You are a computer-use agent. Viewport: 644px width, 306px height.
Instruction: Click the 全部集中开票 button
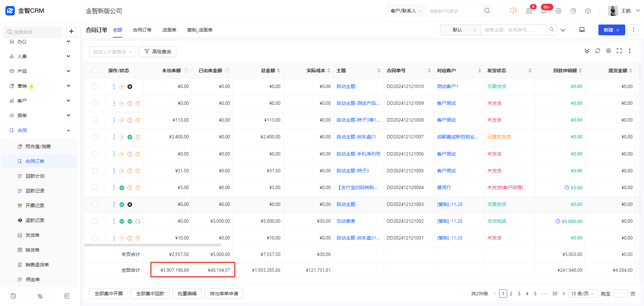pos(109,294)
